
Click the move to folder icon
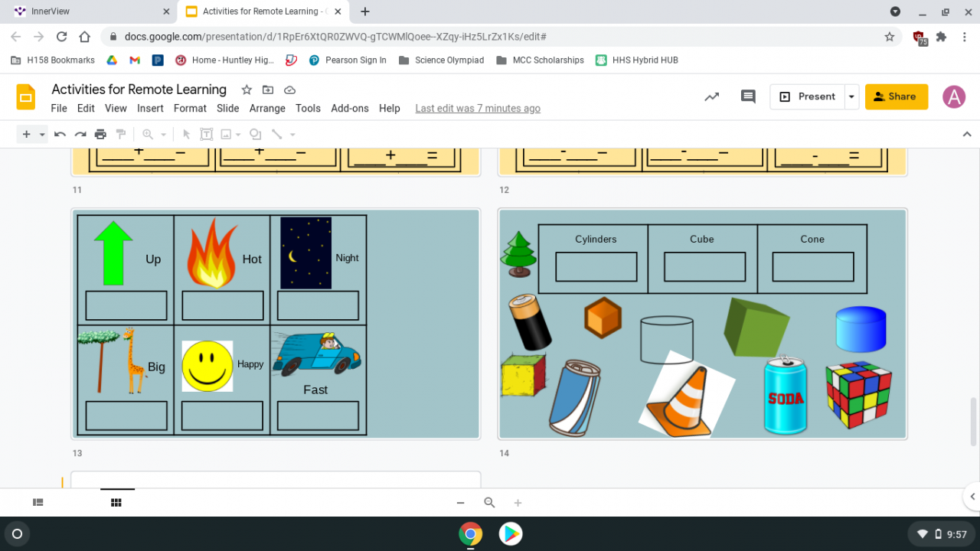(x=268, y=90)
